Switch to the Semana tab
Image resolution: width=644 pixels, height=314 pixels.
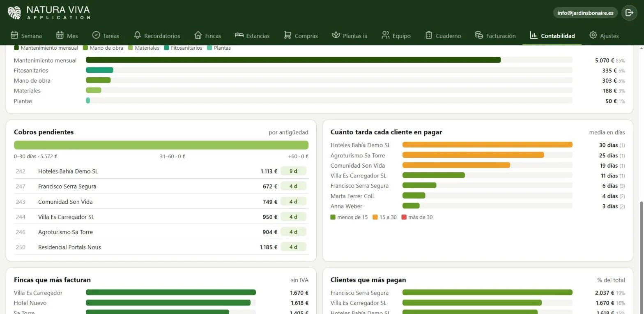(26, 36)
